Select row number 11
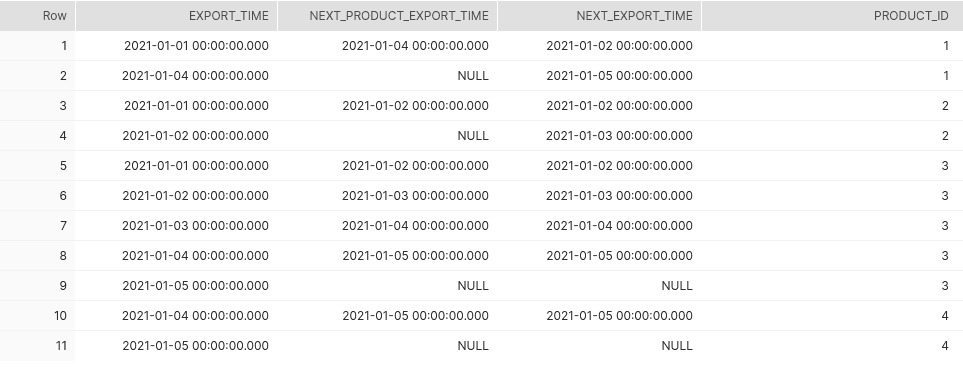The width and height of the screenshot is (963, 372). click(37, 346)
